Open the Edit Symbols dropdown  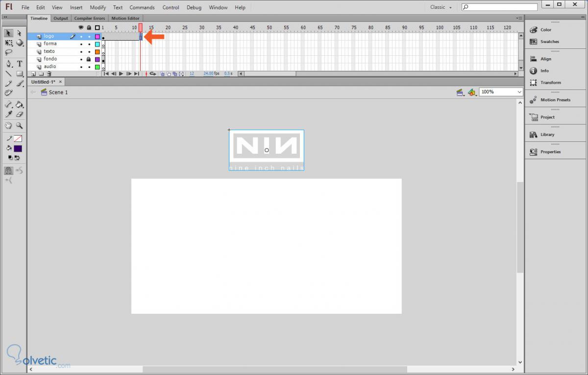click(x=472, y=92)
